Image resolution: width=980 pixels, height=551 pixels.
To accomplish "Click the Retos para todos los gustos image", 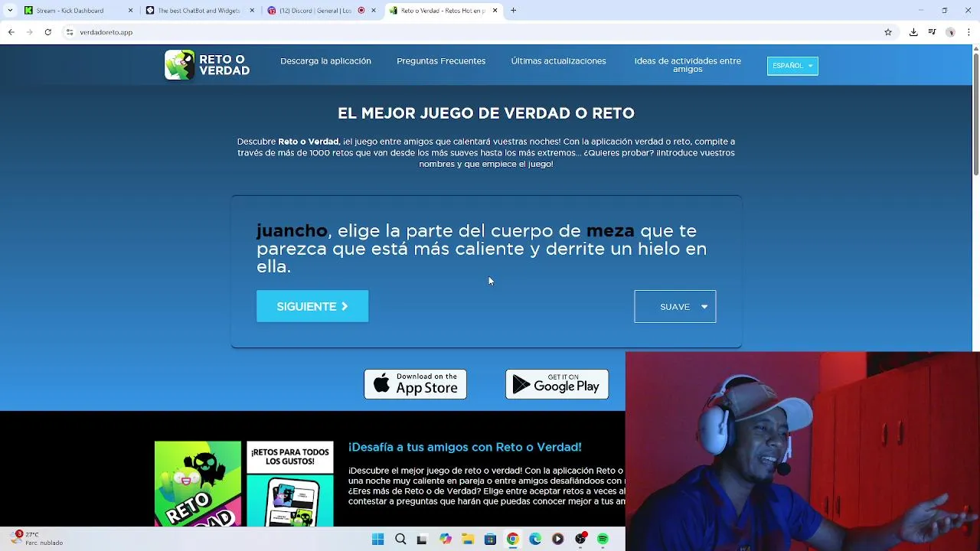I will pyautogui.click(x=290, y=484).
